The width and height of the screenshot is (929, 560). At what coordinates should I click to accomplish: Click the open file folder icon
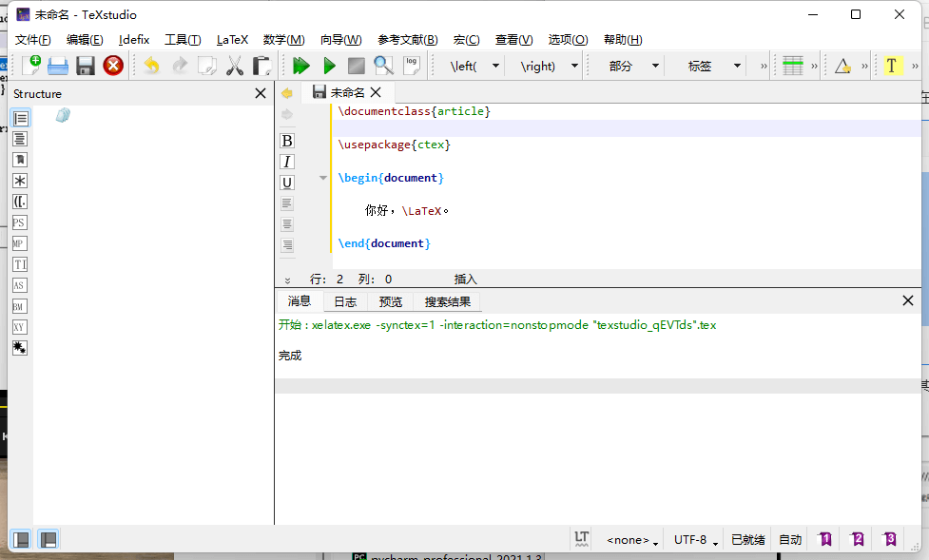(58, 66)
